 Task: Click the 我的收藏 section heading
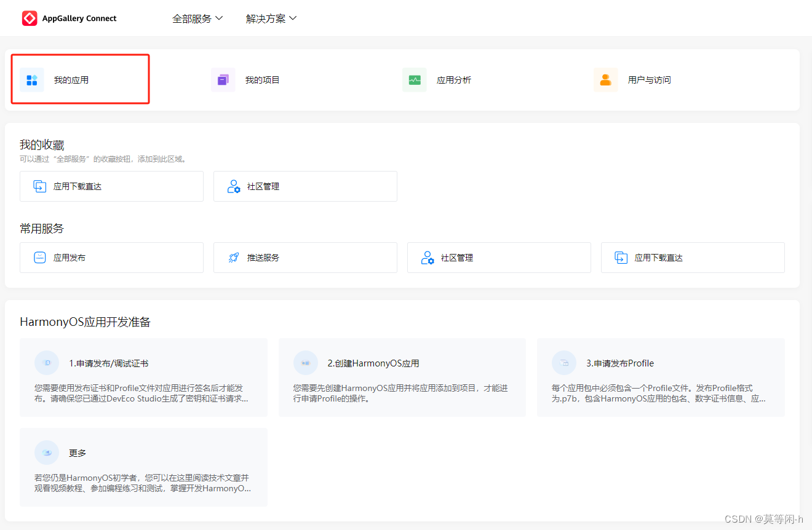42,145
